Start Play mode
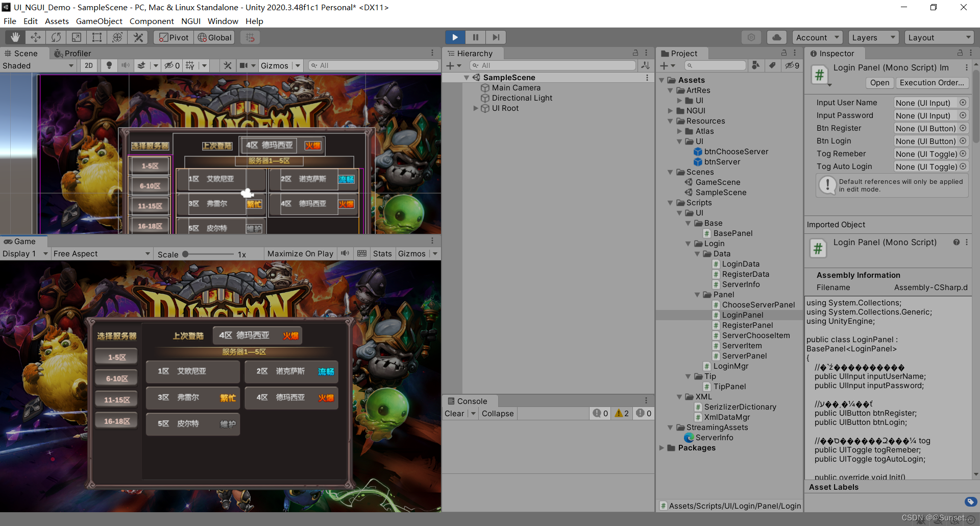 (x=455, y=37)
